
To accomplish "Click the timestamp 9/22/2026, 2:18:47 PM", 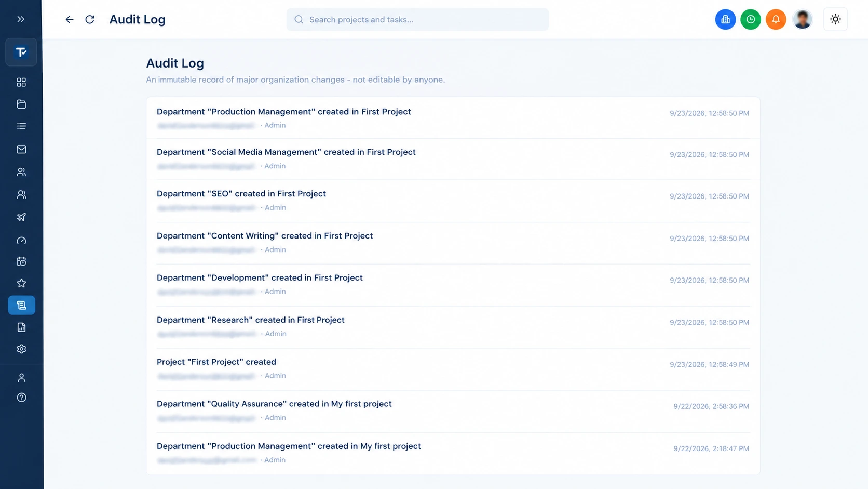I will [x=711, y=448].
